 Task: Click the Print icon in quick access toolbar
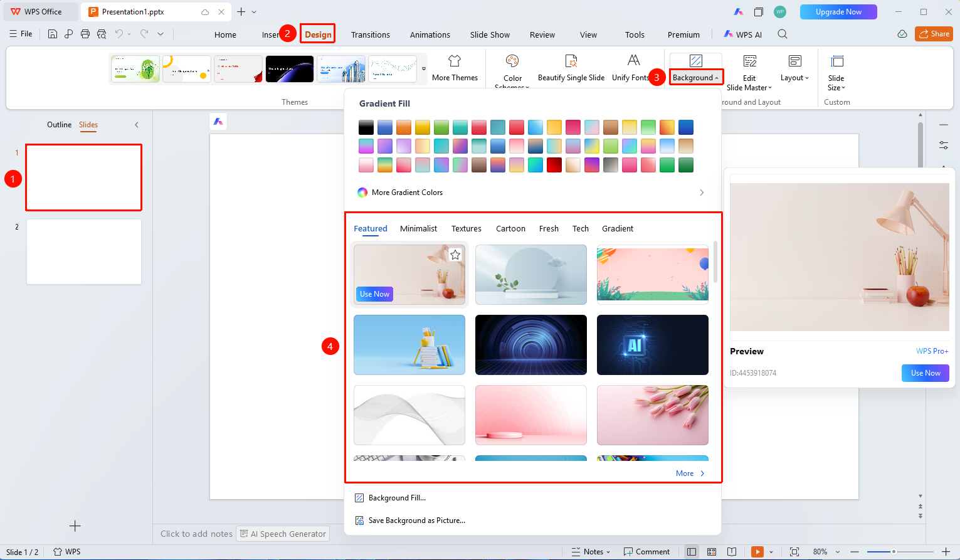(85, 34)
